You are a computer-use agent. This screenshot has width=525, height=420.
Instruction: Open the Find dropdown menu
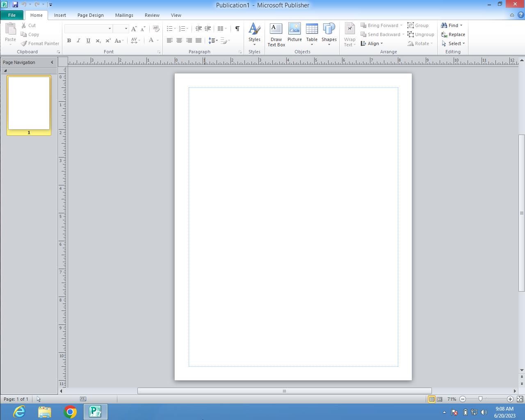(452, 25)
